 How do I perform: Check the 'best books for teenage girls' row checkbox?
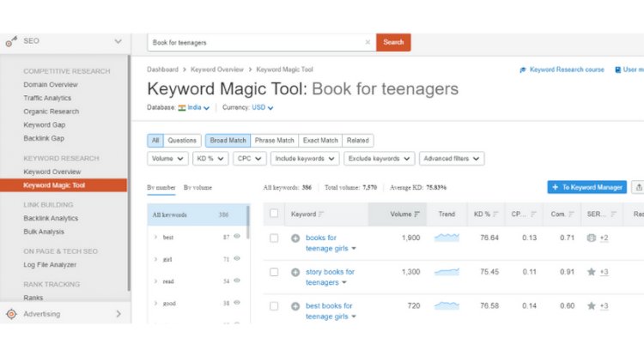[274, 306]
